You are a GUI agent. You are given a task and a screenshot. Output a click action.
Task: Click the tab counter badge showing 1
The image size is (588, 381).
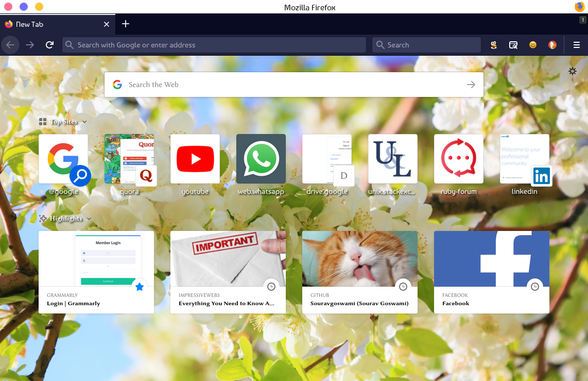(x=582, y=20)
